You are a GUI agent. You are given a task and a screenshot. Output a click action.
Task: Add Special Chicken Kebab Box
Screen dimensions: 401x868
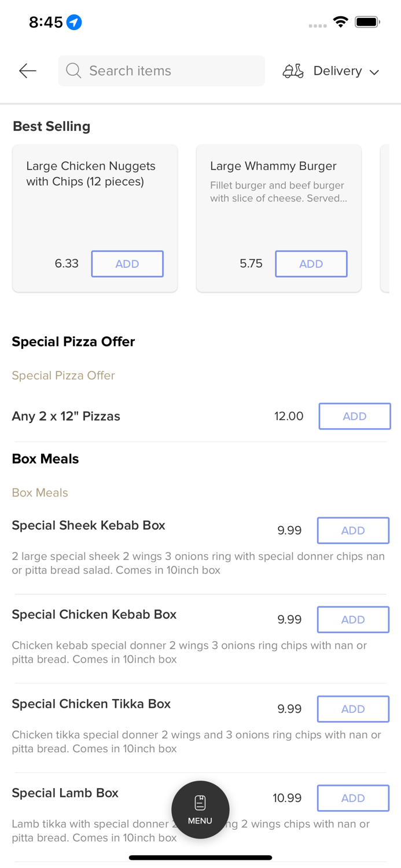(x=353, y=620)
